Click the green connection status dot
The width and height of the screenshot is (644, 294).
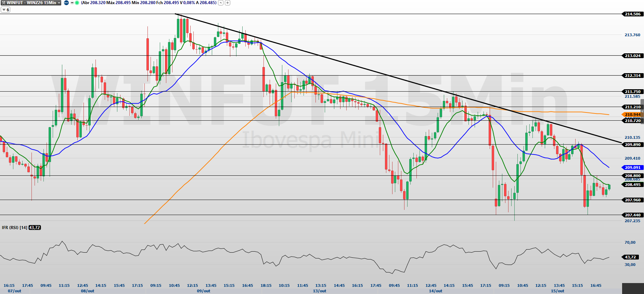77,3
